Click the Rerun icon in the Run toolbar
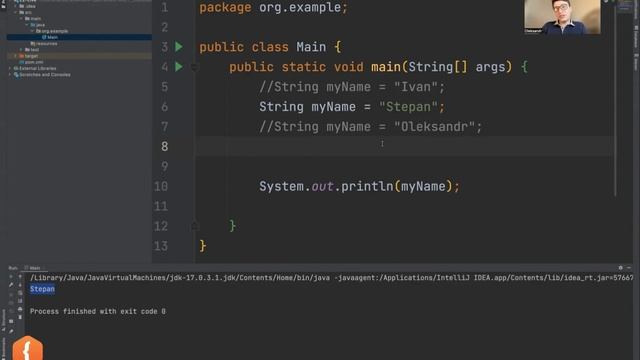Image resolution: width=640 pixels, height=360 pixels. point(11,276)
